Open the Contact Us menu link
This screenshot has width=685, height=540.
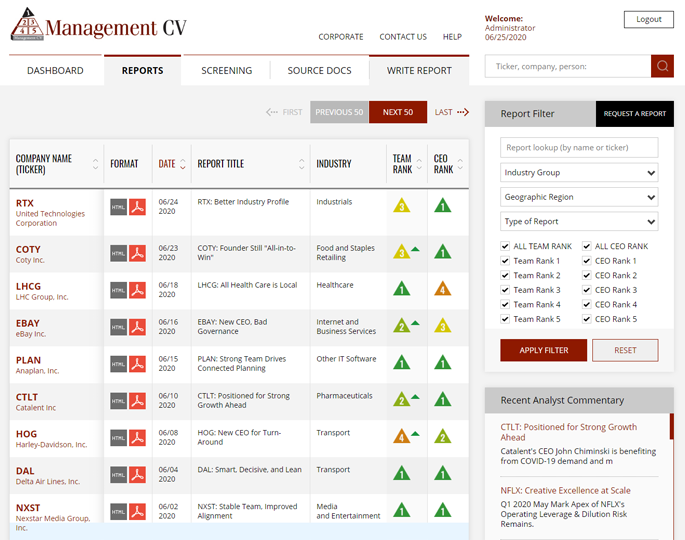(x=403, y=37)
